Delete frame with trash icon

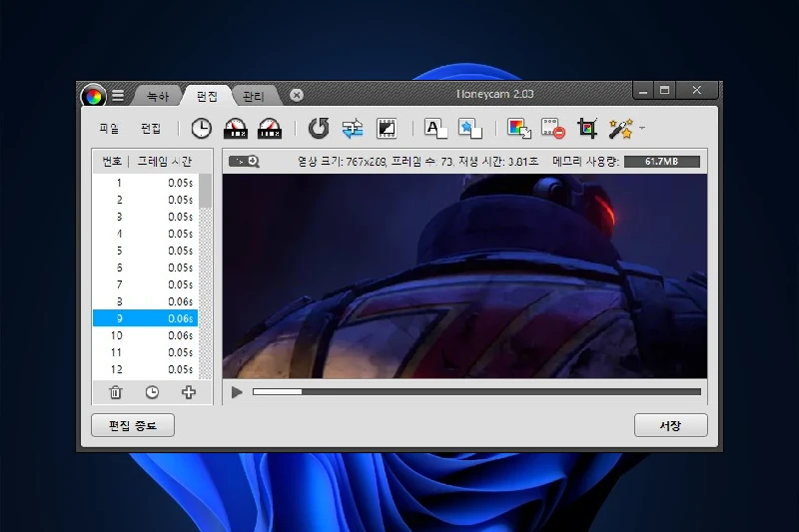point(116,392)
